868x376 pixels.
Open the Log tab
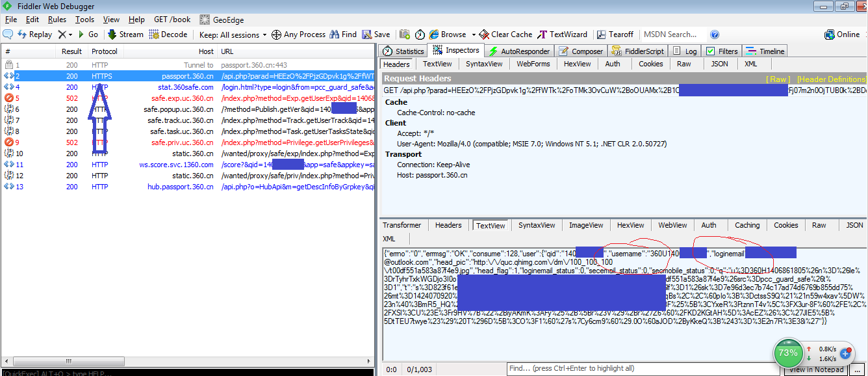(x=685, y=51)
